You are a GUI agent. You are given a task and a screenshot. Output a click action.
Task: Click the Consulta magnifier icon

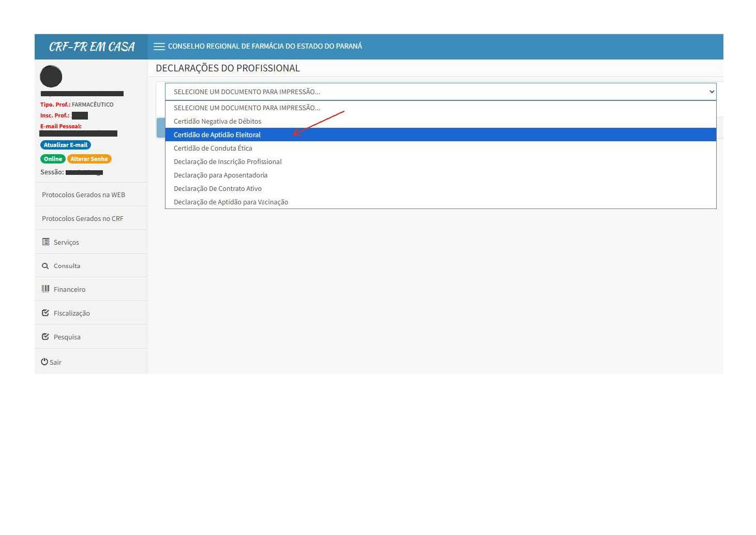click(46, 266)
